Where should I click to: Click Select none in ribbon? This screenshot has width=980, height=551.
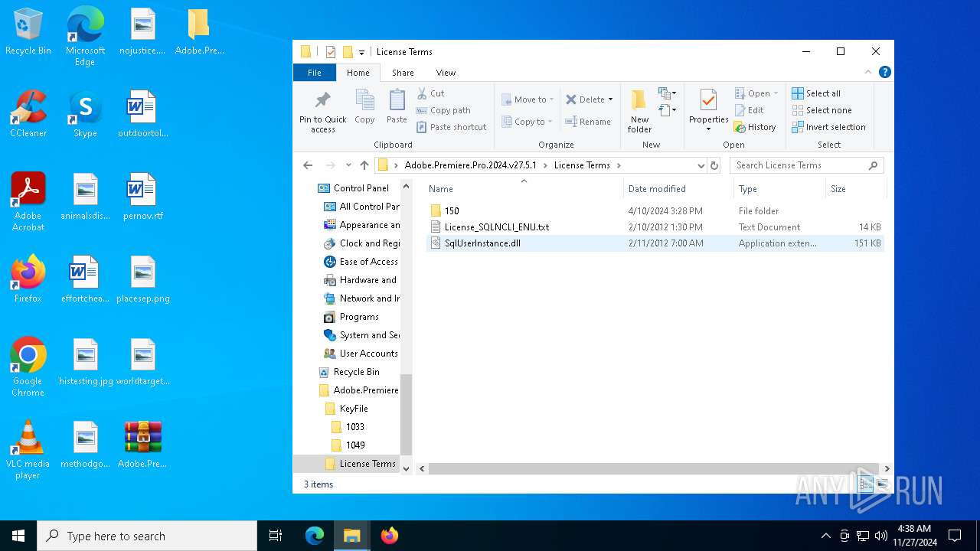tap(822, 110)
